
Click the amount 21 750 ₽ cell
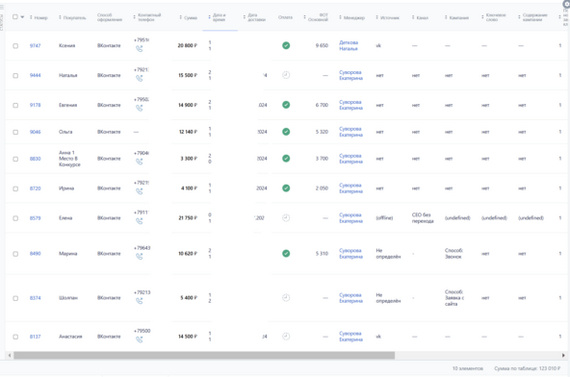(x=188, y=218)
